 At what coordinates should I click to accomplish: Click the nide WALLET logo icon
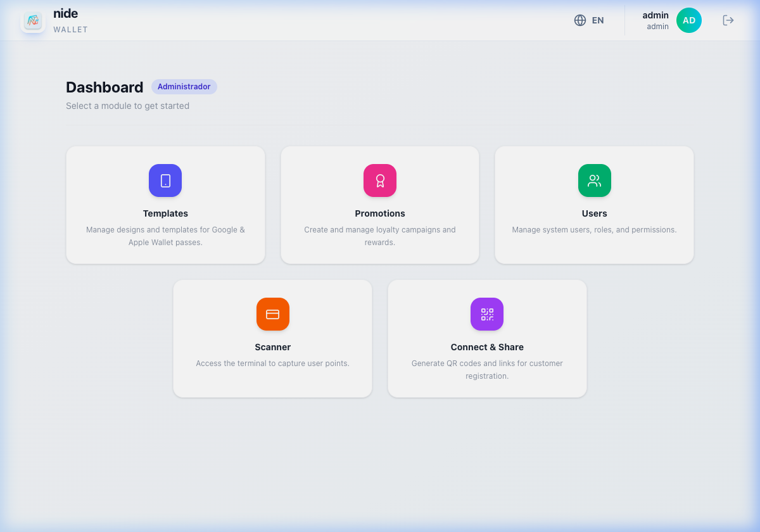tap(32, 20)
